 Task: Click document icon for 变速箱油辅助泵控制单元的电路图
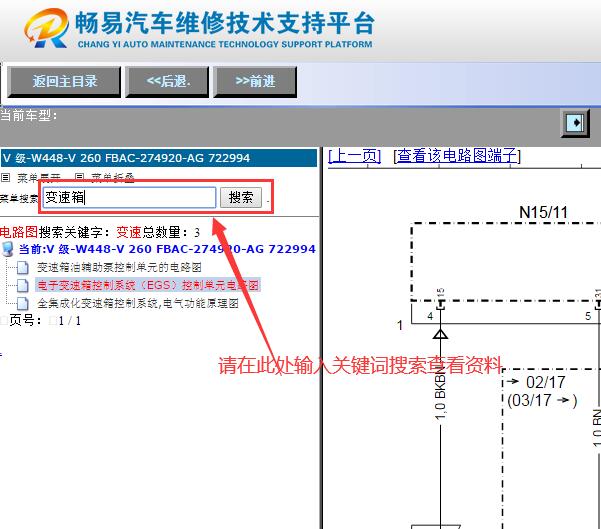click(x=23, y=268)
